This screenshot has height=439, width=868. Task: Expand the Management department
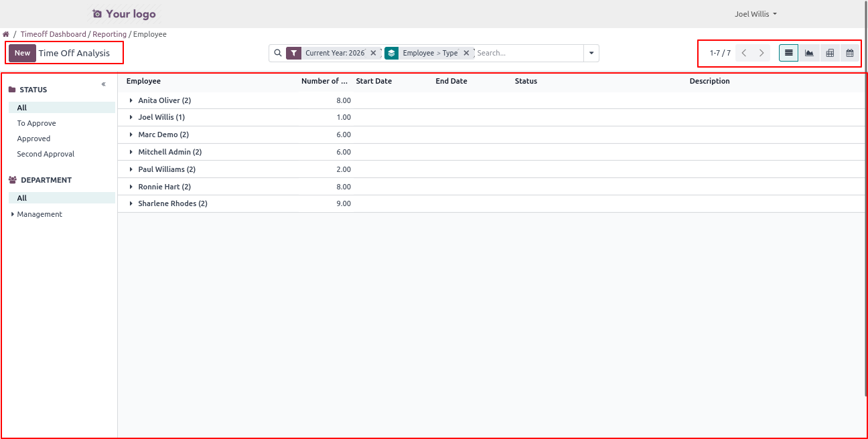point(13,214)
